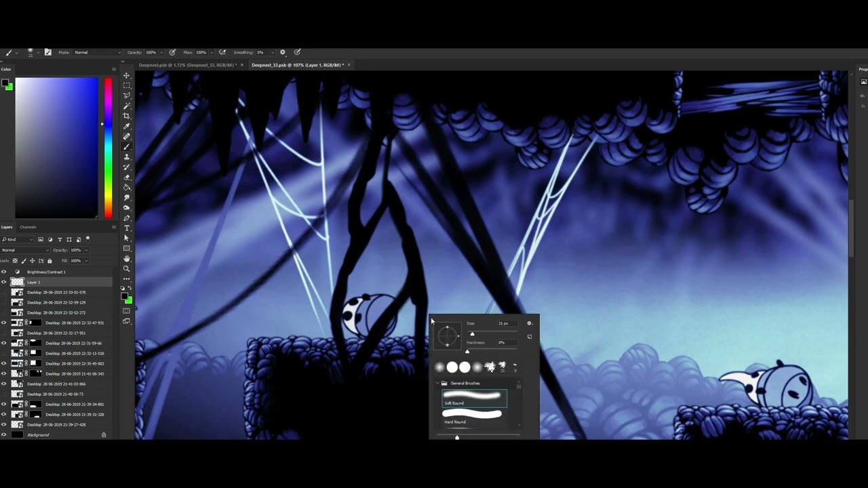This screenshot has height=488, width=868.
Task: Open the layer Fill dropdown arrow
Action: click(86, 261)
